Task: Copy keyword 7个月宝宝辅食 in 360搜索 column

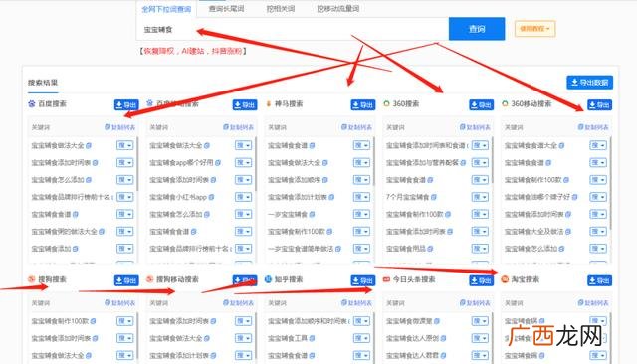Action: pos(434,197)
